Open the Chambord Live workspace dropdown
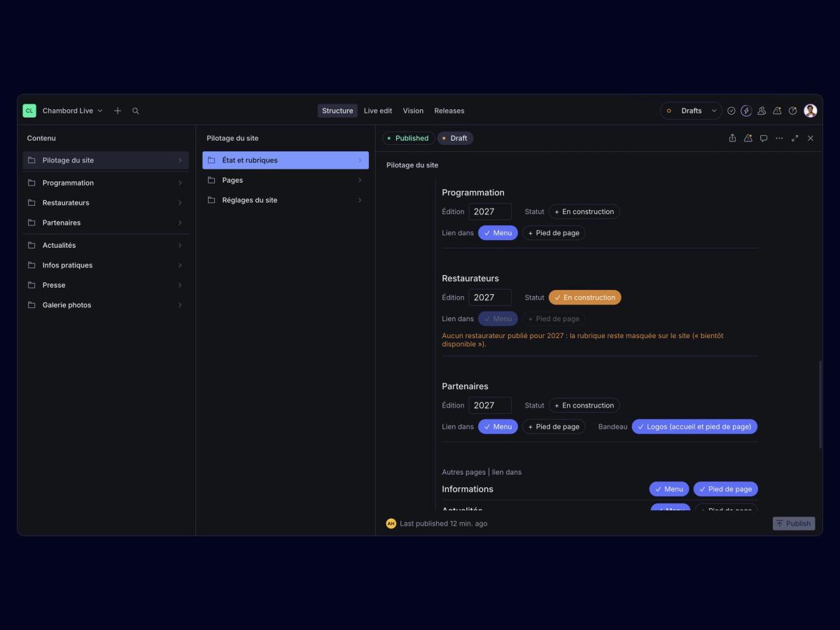840x630 pixels. click(72, 111)
